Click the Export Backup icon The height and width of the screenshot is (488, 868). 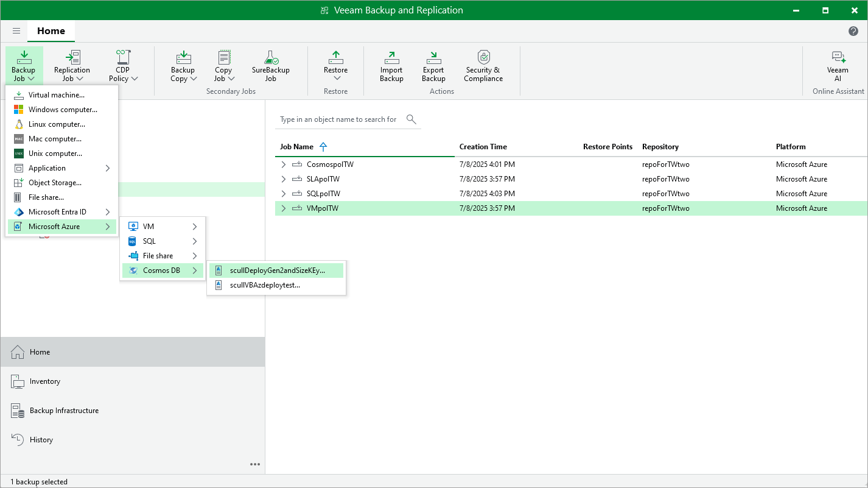pyautogui.click(x=433, y=57)
